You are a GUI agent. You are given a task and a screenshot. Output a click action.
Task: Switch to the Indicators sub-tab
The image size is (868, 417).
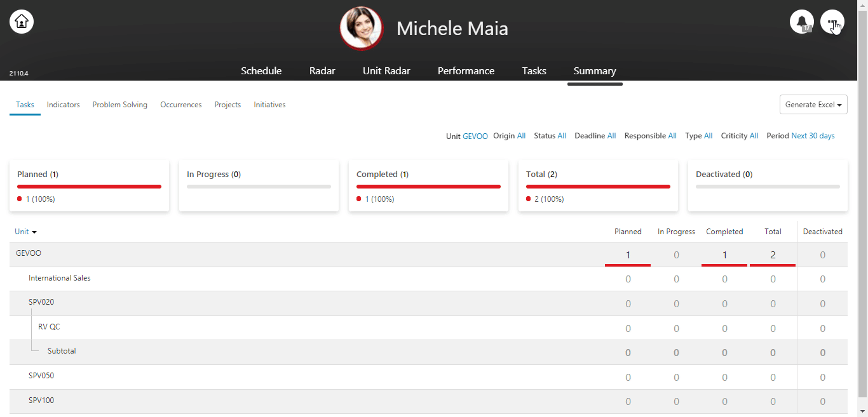64,105
